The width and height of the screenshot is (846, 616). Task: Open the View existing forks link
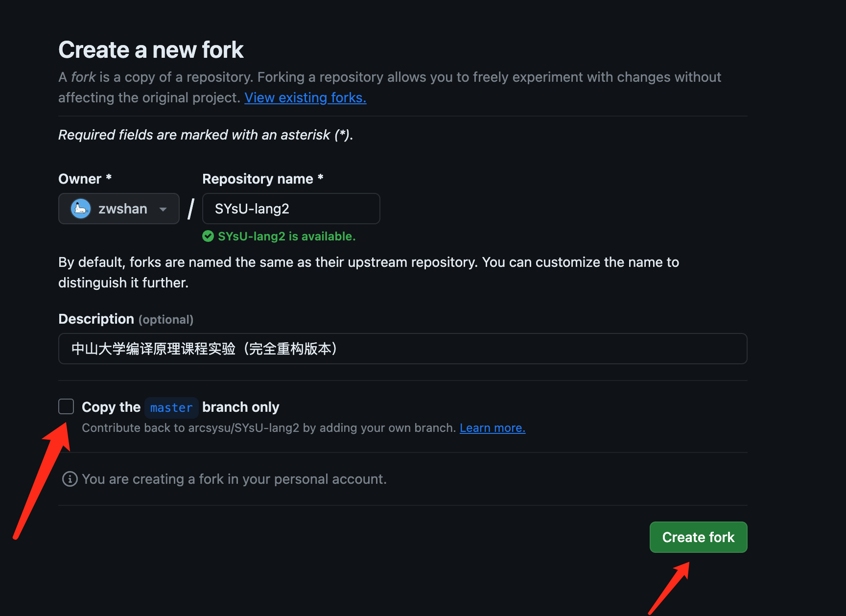pos(305,97)
